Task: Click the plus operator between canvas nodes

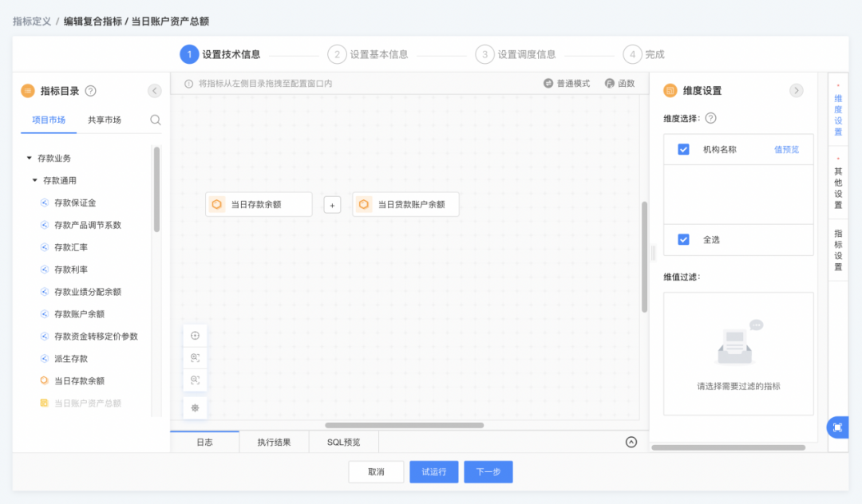Action: 332,205
